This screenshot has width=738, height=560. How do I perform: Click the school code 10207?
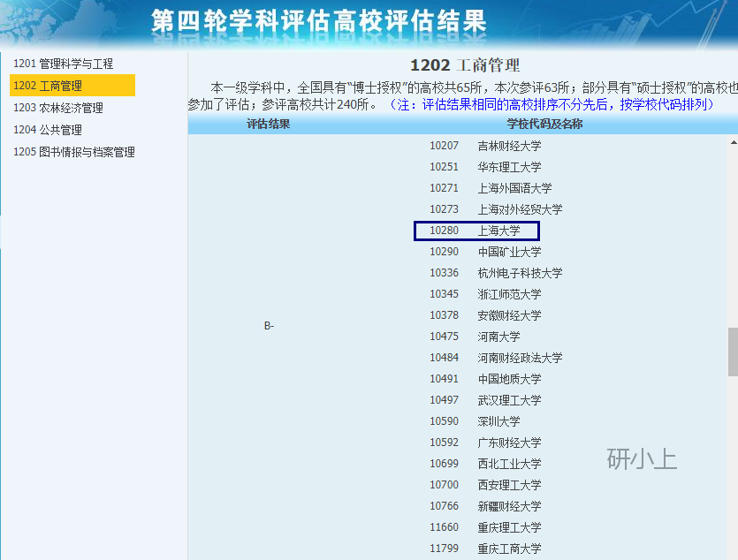click(x=444, y=146)
